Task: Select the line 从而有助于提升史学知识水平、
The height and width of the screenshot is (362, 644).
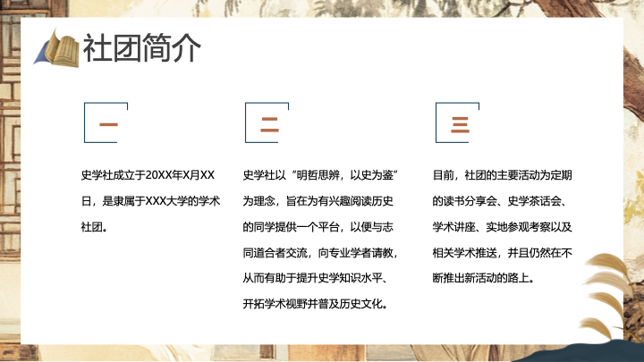Action: tap(315, 278)
